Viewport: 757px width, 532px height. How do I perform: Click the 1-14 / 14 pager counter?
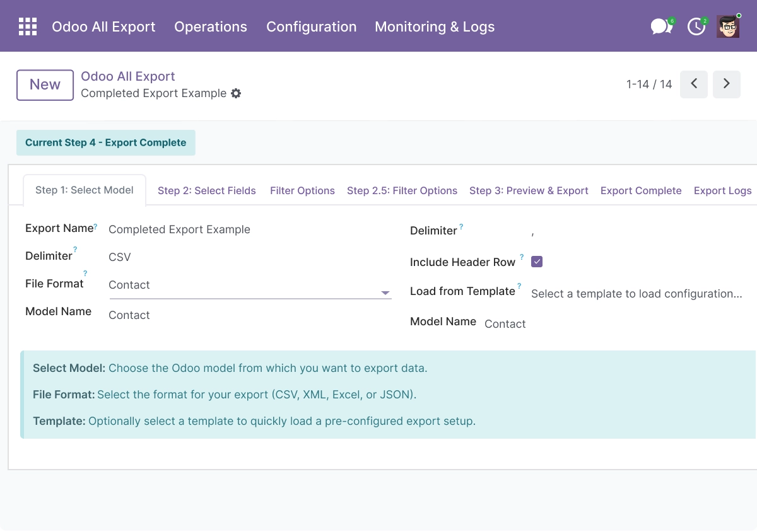pos(649,84)
